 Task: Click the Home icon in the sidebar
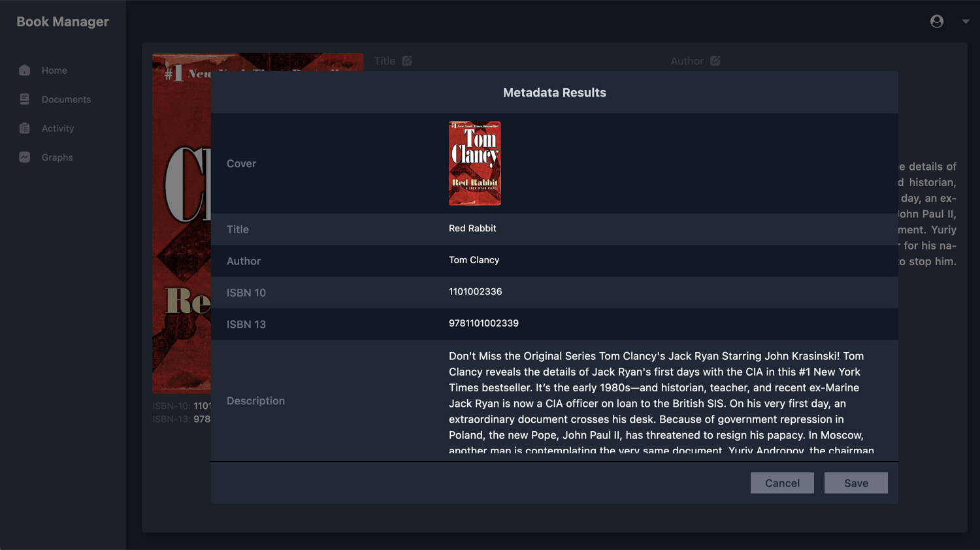[x=25, y=71]
